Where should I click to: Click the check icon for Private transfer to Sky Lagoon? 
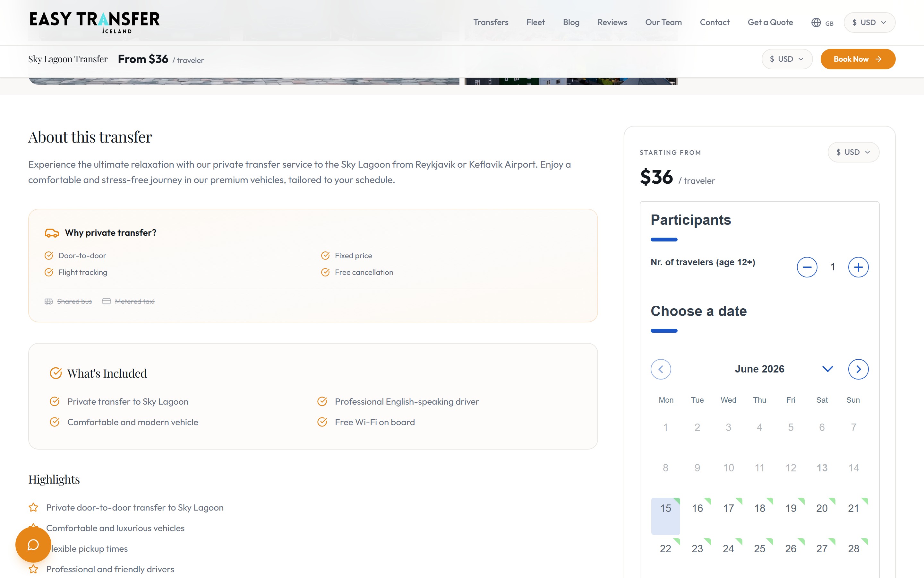pyautogui.click(x=55, y=401)
